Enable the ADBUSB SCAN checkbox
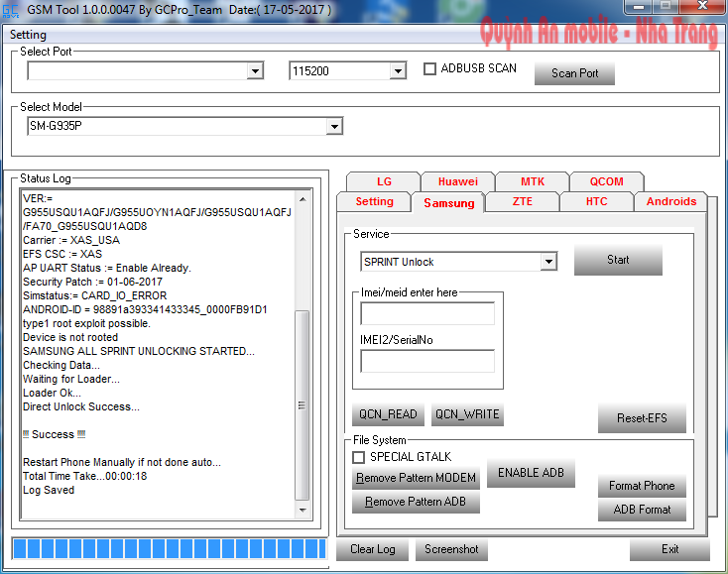Viewport: 728px width, 574px height. click(x=429, y=68)
